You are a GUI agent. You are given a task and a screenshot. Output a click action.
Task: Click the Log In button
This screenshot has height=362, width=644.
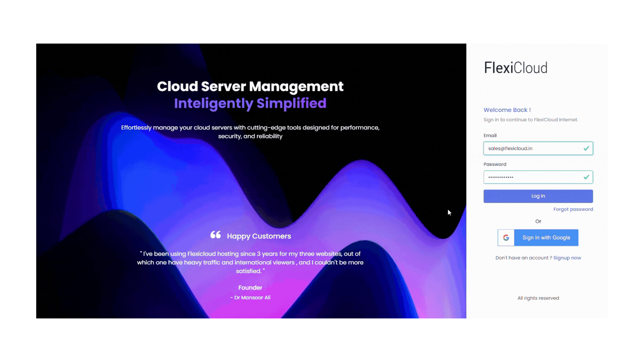538,196
